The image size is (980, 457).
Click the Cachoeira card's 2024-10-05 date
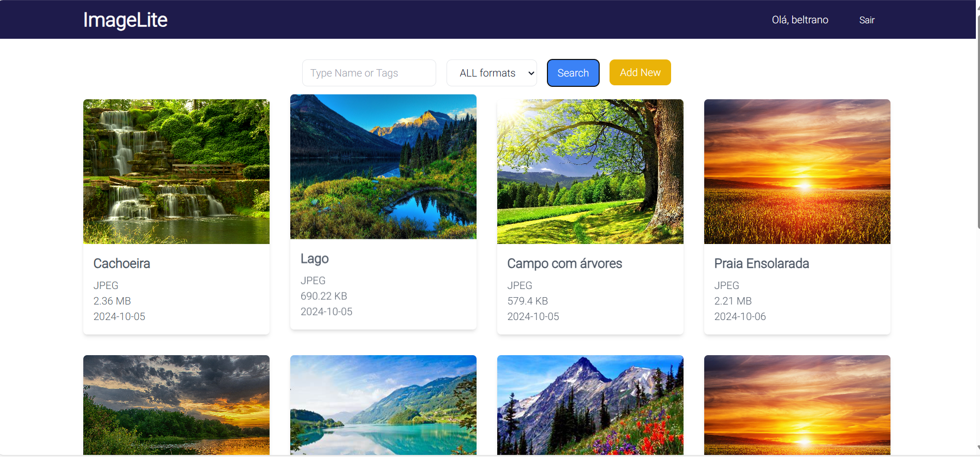click(120, 316)
